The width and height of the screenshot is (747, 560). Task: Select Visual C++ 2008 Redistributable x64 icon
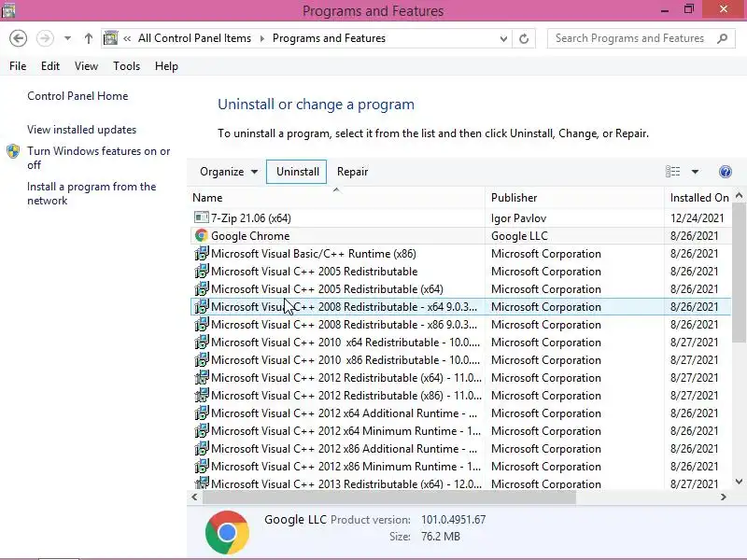[202, 306]
